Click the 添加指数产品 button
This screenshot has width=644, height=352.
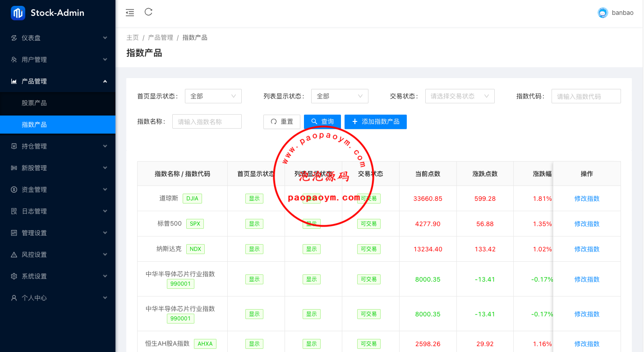(x=375, y=121)
